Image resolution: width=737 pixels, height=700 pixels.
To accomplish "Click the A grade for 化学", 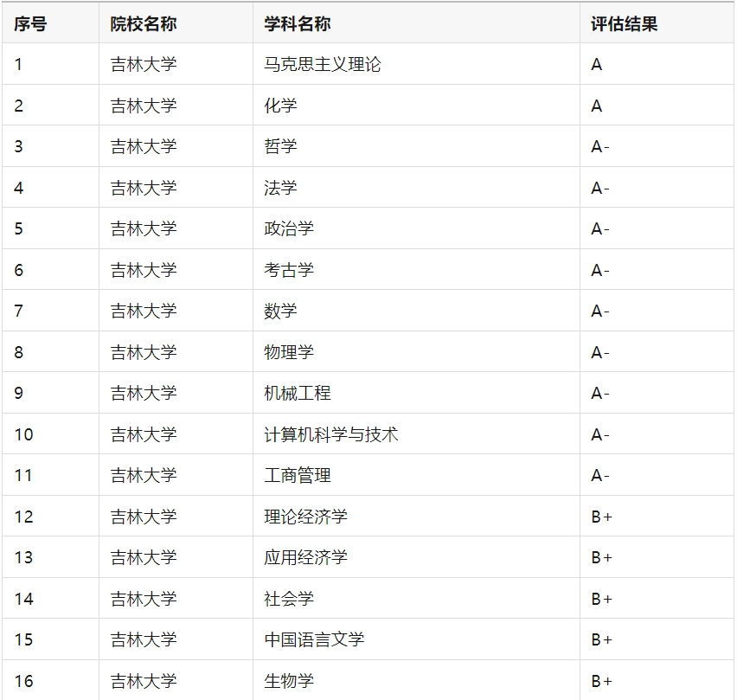I will [x=597, y=106].
